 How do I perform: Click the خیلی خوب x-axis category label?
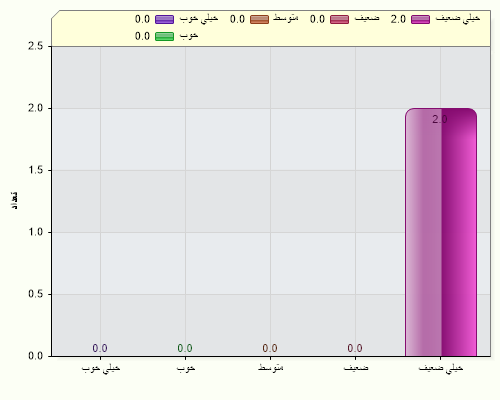coord(101,368)
